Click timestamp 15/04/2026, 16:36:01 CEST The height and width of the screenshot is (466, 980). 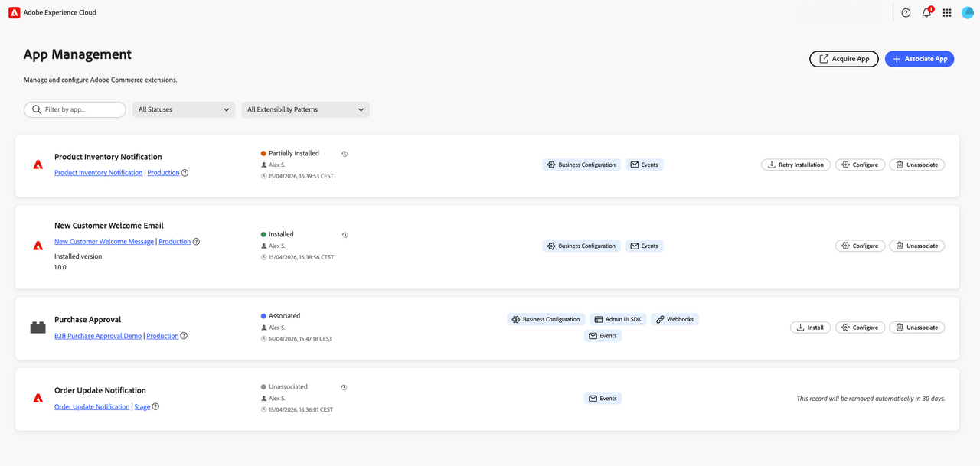pyautogui.click(x=301, y=410)
